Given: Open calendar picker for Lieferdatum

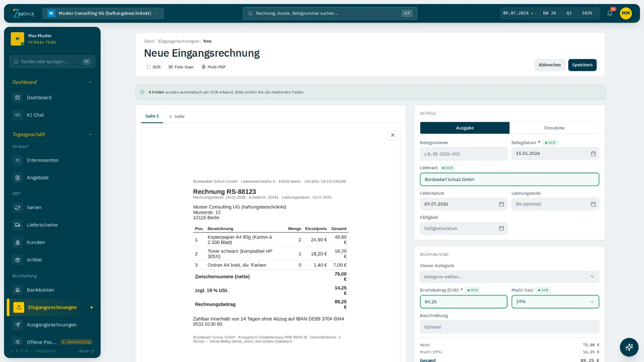Looking at the screenshot, I should (501, 204).
